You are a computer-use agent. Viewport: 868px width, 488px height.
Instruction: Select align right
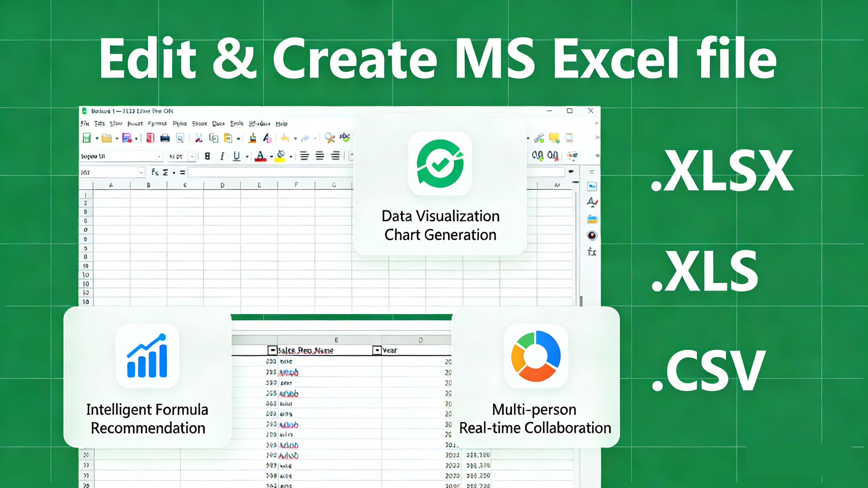335,156
